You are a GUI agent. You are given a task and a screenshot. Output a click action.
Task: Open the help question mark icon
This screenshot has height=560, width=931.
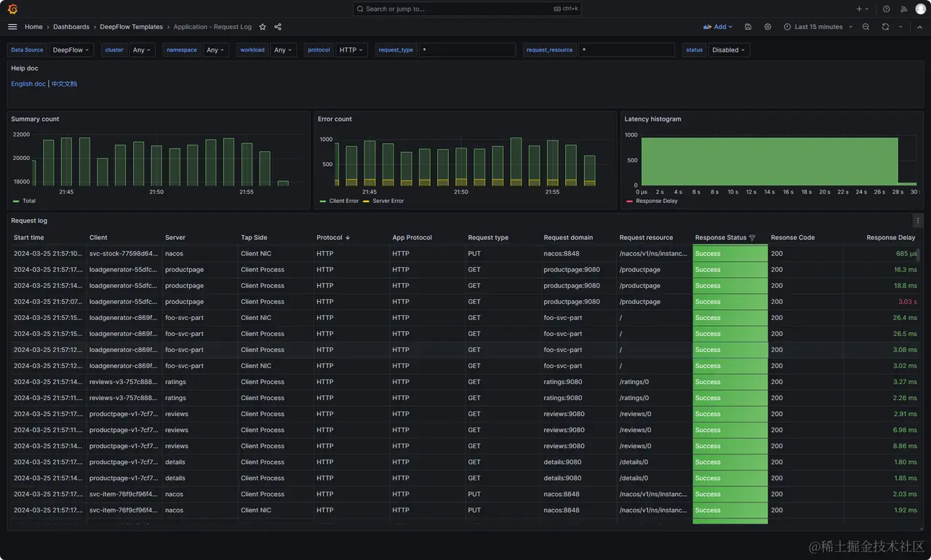886,9
